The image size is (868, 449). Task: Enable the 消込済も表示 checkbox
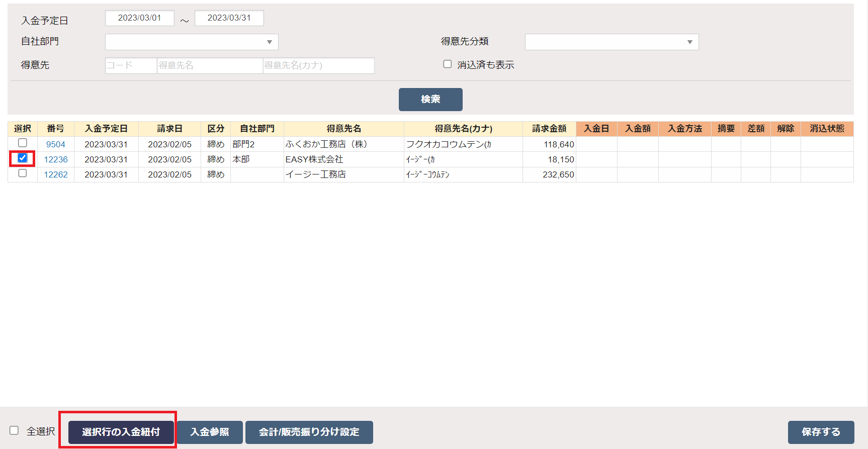tap(447, 64)
